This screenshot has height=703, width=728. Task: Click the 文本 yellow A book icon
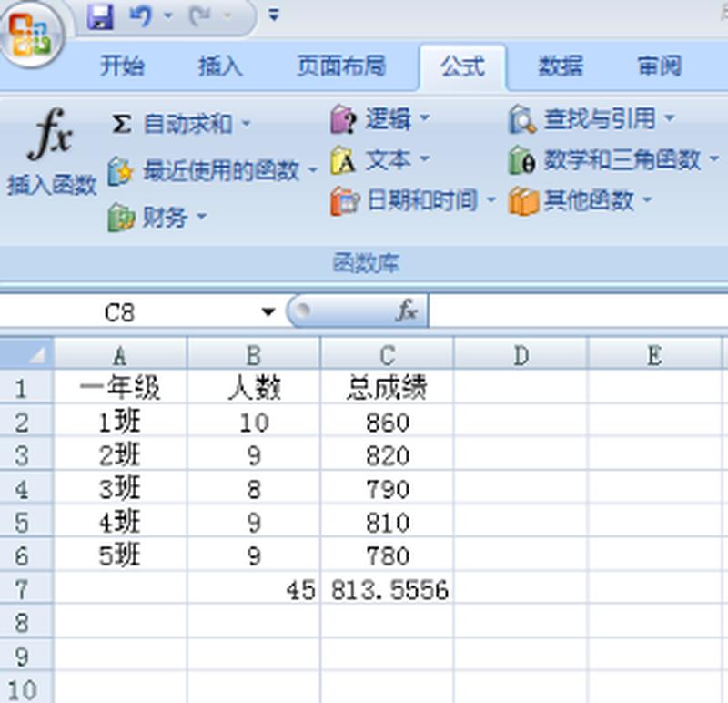(x=343, y=161)
